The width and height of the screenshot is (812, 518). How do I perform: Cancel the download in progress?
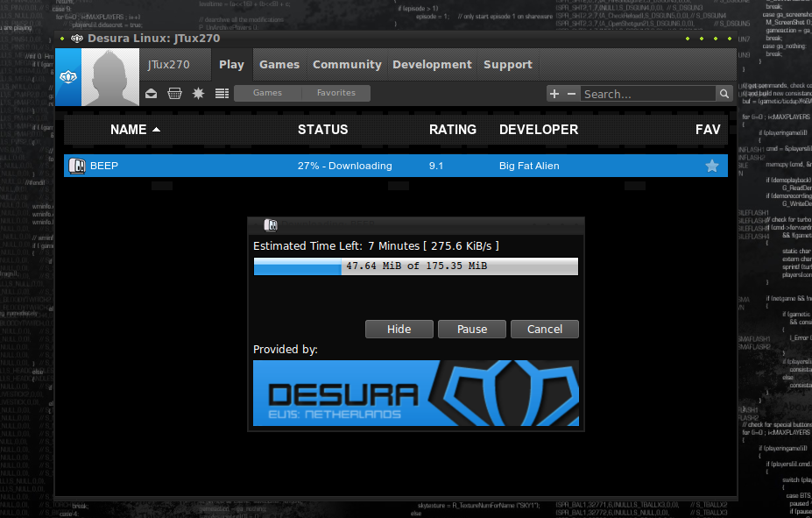point(544,329)
